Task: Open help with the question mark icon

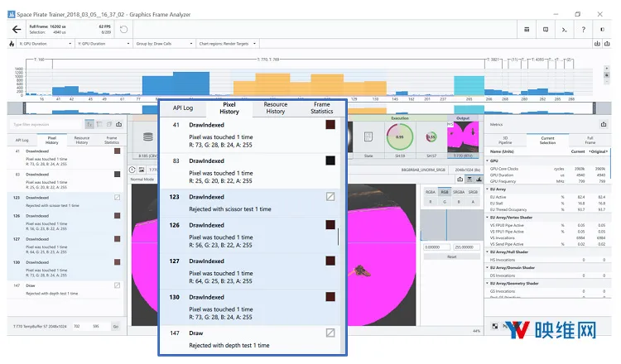Action: (x=584, y=29)
